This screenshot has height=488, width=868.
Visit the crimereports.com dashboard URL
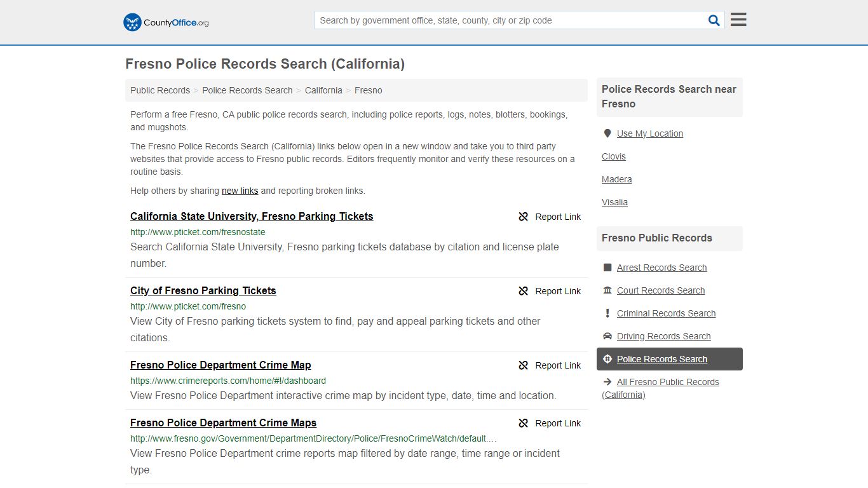tap(228, 381)
